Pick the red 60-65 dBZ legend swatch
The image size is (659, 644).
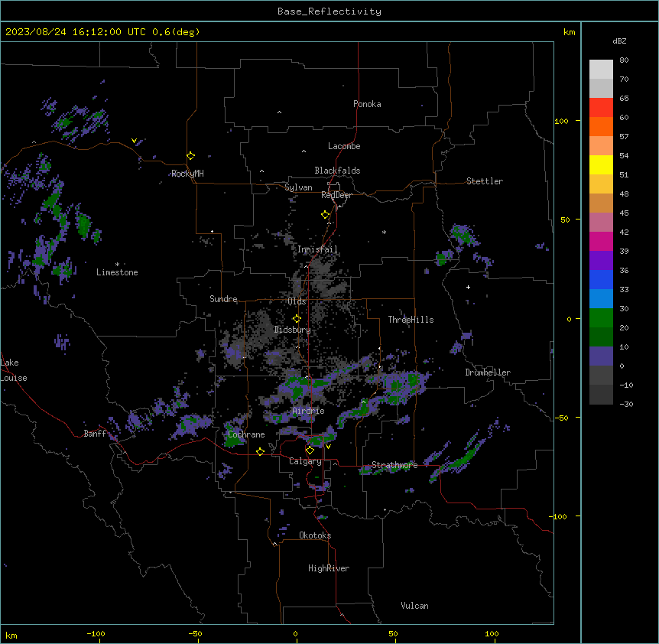(x=601, y=107)
